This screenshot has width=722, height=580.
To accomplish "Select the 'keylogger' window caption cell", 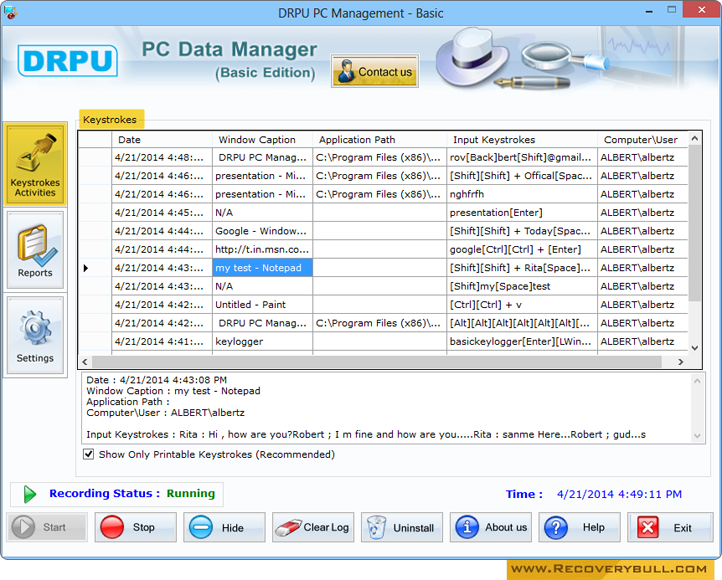I will pyautogui.click(x=262, y=342).
